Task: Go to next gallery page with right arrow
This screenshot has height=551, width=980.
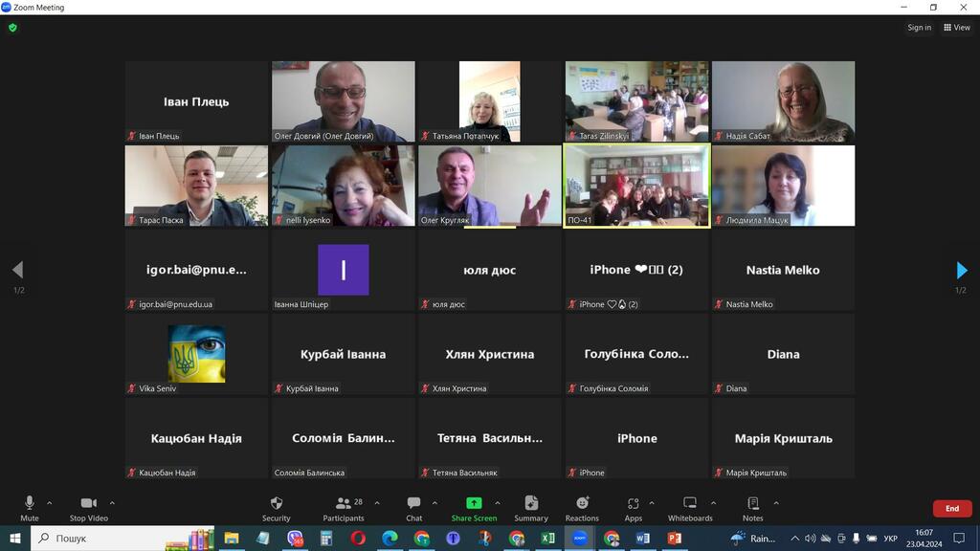Action: tap(962, 271)
